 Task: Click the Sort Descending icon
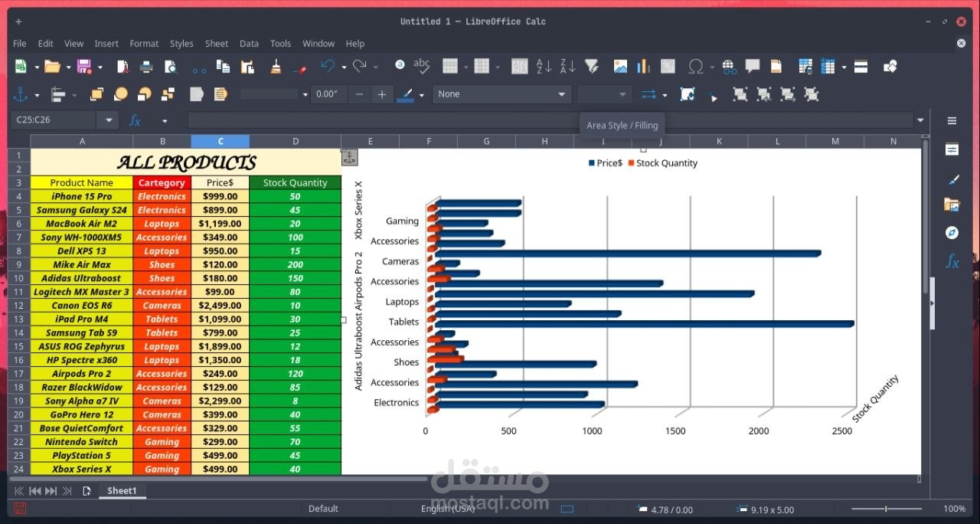567,67
